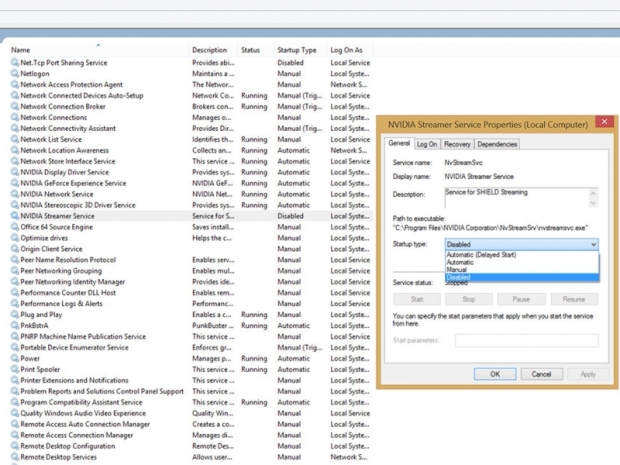The height and width of the screenshot is (465, 620).
Task: Select the Plug and Play service icon
Action: click(x=14, y=314)
